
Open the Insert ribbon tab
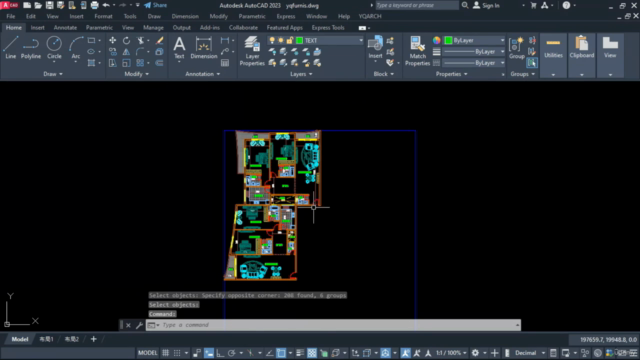38,28
